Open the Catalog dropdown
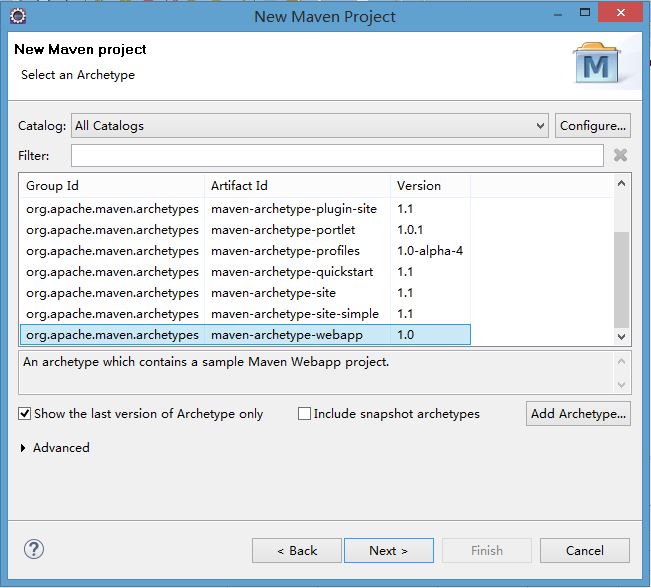Viewport: 651px width, 588px height. click(x=540, y=126)
